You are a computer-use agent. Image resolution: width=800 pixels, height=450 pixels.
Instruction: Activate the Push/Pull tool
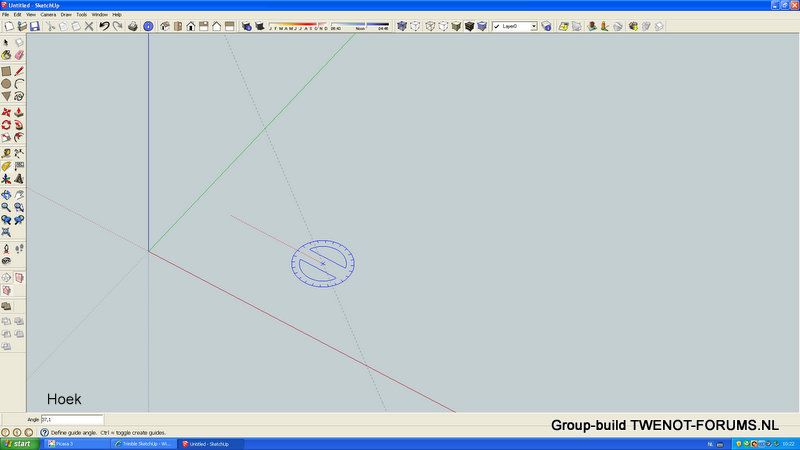point(19,112)
